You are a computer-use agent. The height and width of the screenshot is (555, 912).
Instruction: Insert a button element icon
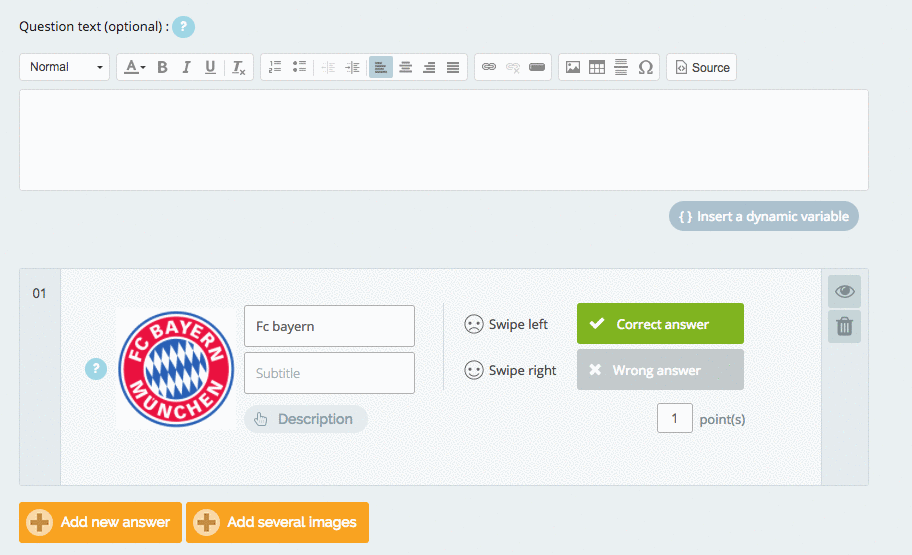click(x=537, y=67)
